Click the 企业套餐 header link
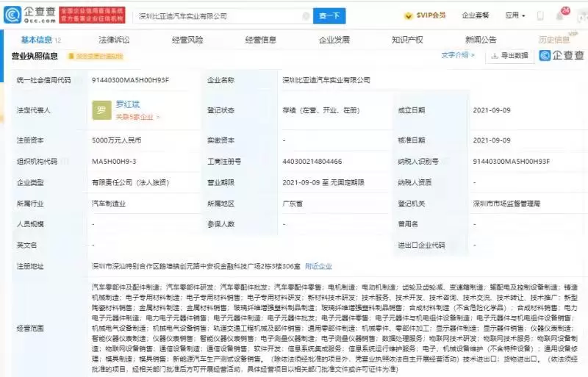 pyautogui.click(x=475, y=15)
